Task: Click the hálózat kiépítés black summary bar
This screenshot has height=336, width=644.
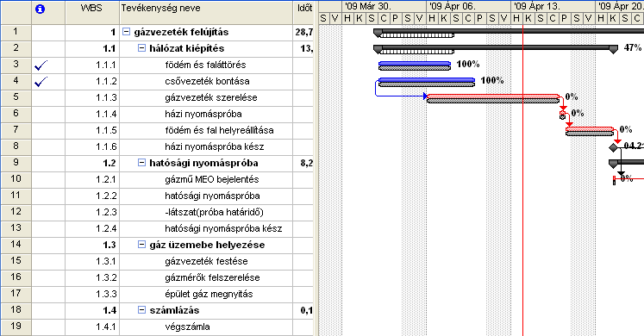Action: coord(496,47)
